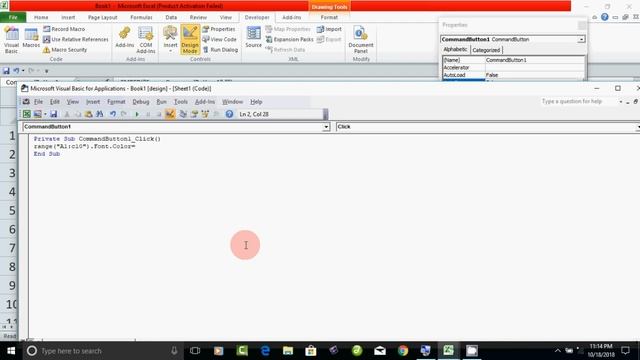The image size is (640, 360).
Task: Click taskbar search box 'Type here to search'
Action: [102, 351]
